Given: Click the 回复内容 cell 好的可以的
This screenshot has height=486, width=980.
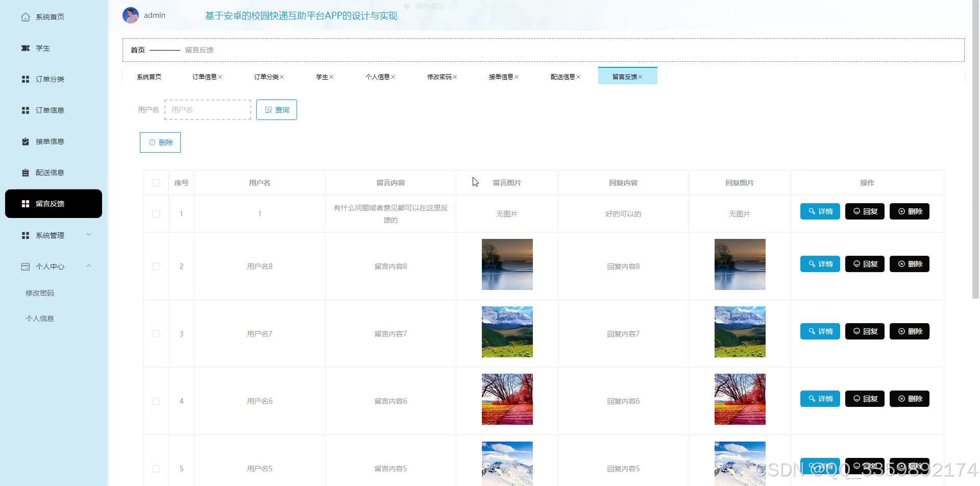Looking at the screenshot, I should pos(623,214).
